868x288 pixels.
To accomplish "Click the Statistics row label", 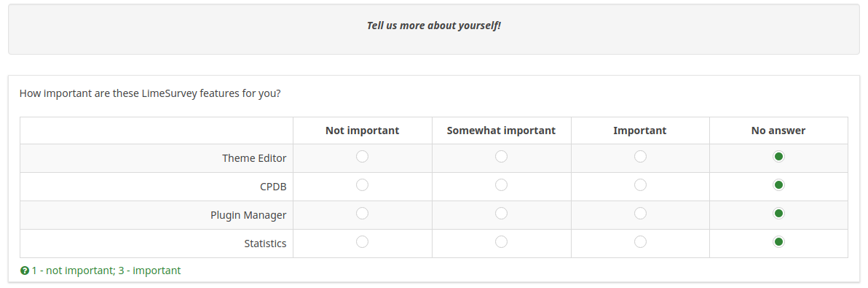I will pos(265,243).
